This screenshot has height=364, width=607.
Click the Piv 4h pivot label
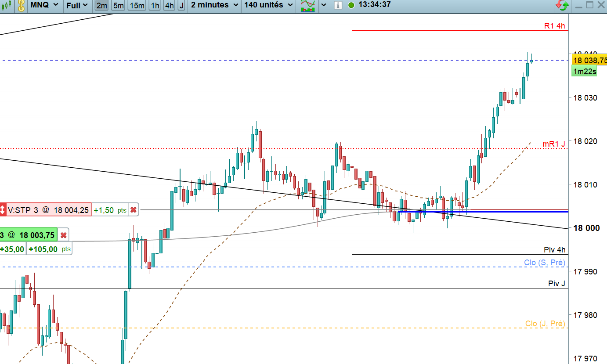[x=555, y=250]
